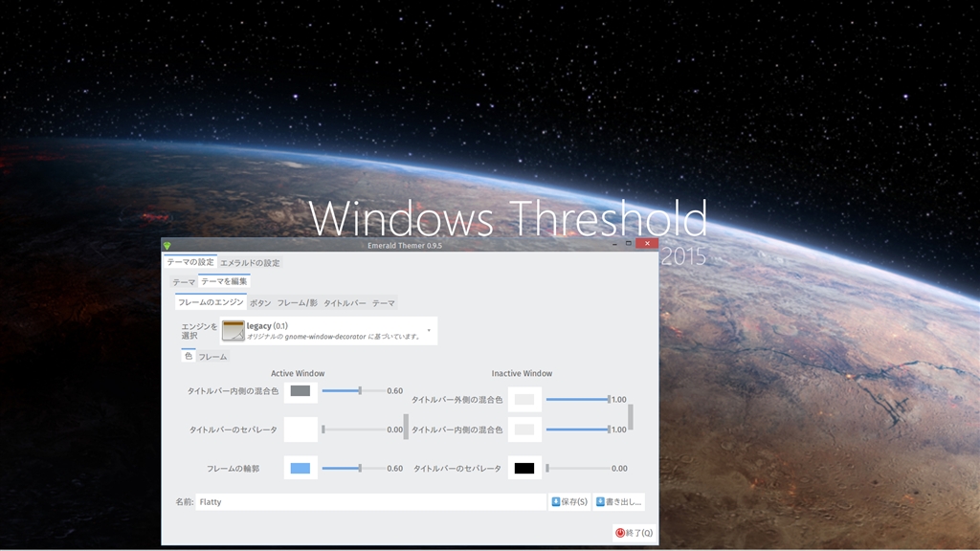This screenshot has width=980, height=551.
Task: Pick Inactive タイトルバーのセパレータ black swatch
Action: [524, 469]
